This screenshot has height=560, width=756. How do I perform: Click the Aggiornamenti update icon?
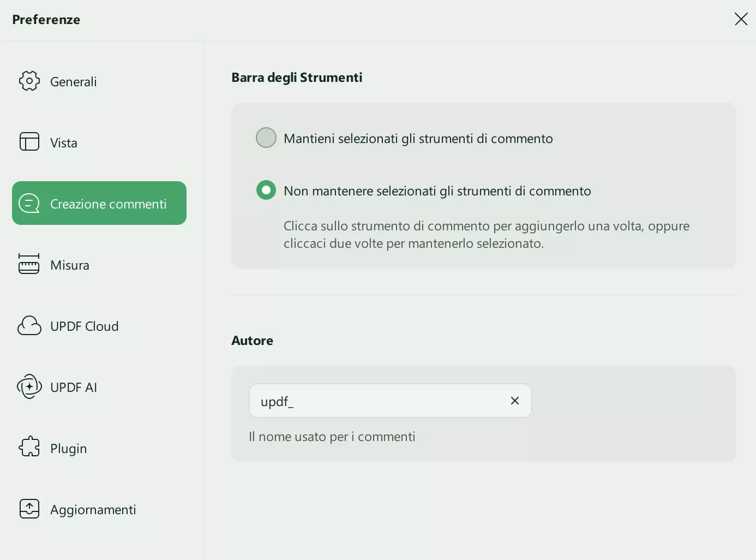tap(29, 509)
